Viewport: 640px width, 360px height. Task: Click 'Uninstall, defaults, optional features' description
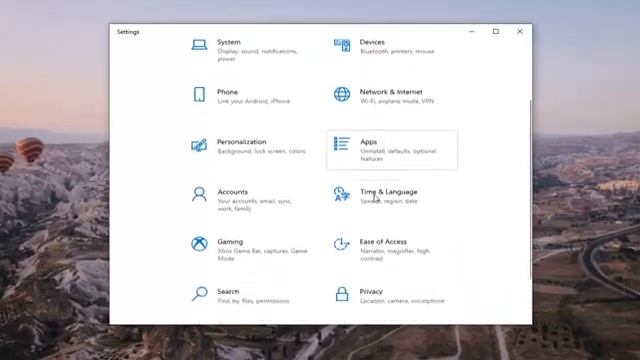398,155
